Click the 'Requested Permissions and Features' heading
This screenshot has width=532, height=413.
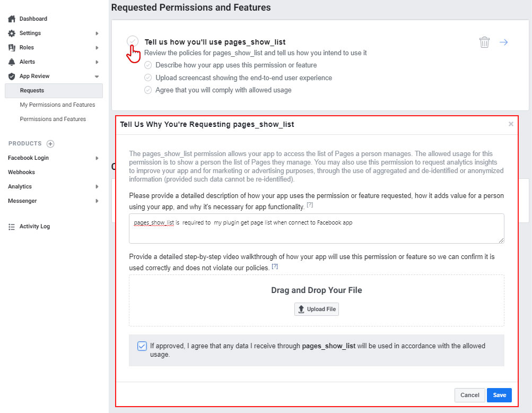[x=191, y=7]
